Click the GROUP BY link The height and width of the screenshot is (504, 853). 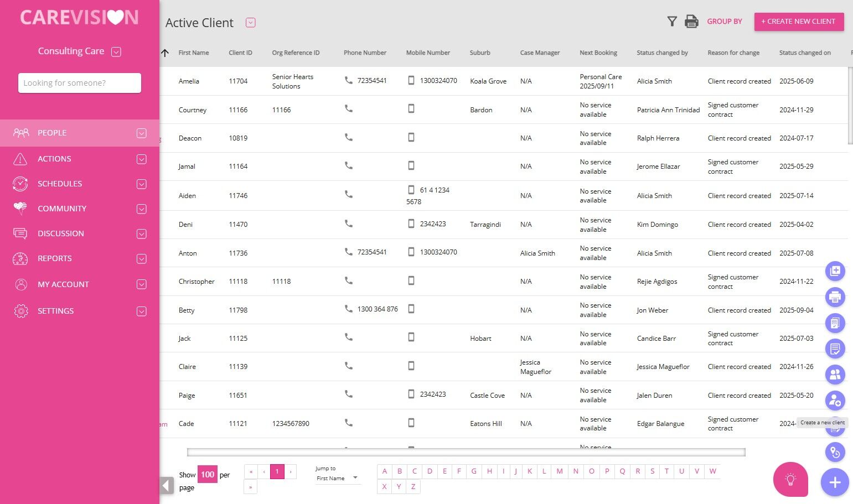[x=725, y=22]
